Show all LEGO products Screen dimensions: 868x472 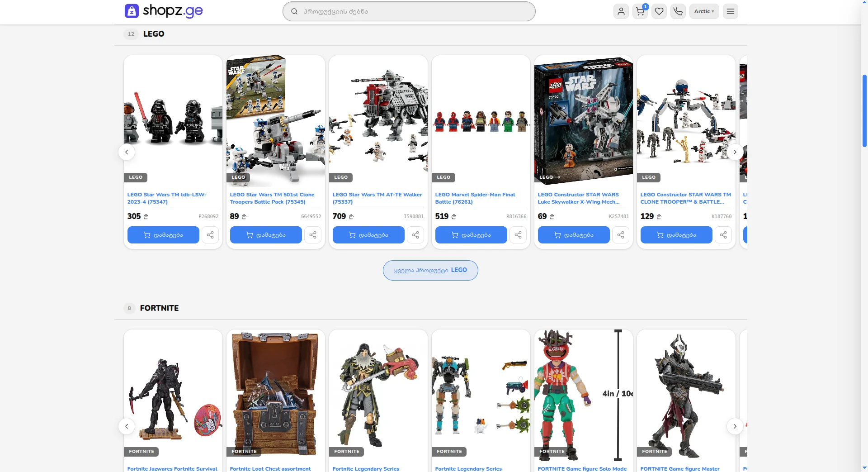pyautogui.click(x=430, y=270)
